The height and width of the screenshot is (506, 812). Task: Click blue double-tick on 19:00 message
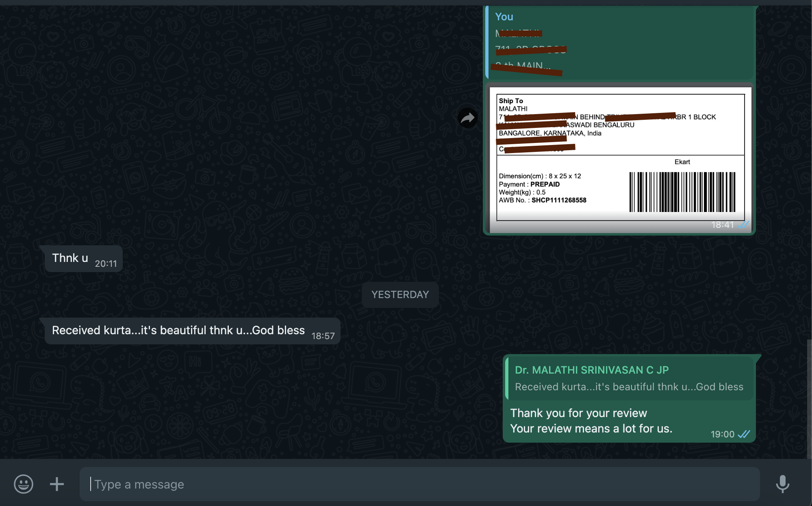(x=744, y=434)
